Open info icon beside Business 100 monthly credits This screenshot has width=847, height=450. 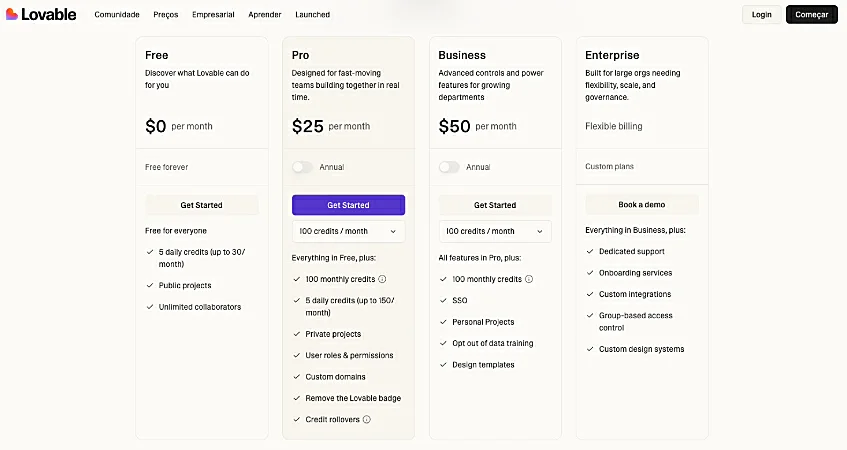pos(529,279)
